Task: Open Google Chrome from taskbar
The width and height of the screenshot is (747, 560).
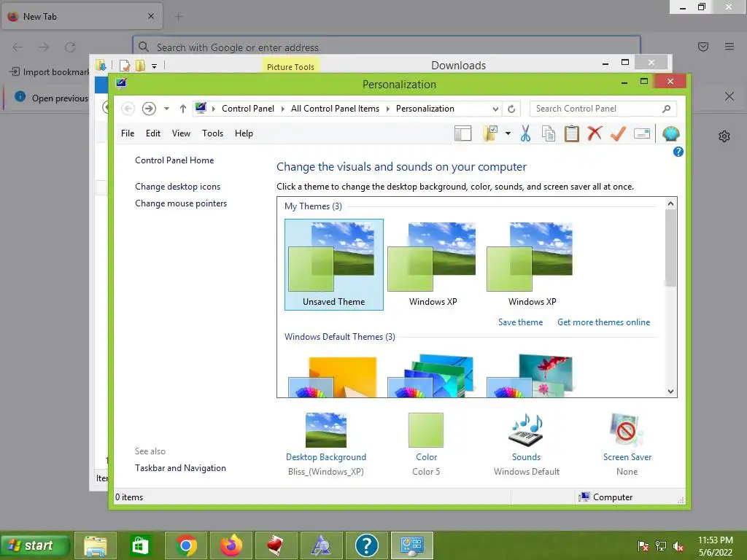Action: (186, 545)
